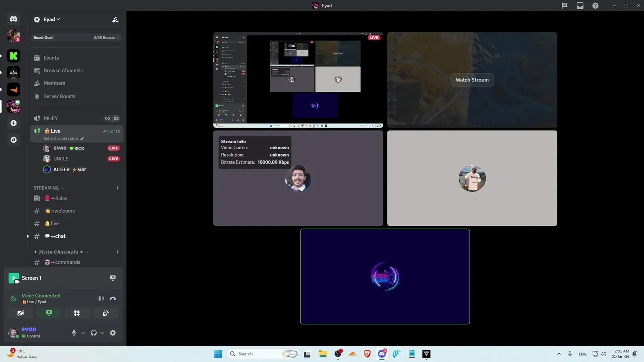Open Discover servers compass icon

pos(13,140)
